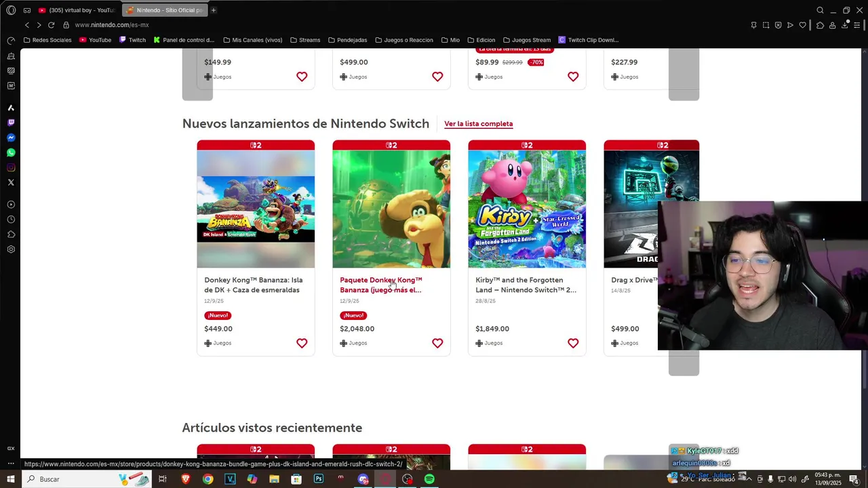868x488 pixels.
Task: Open a new browser tab
Action: click(213, 10)
